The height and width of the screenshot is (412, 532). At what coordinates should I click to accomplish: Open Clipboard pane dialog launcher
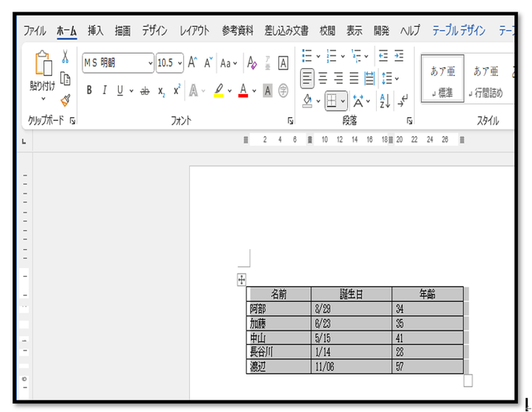(x=72, y=121)
